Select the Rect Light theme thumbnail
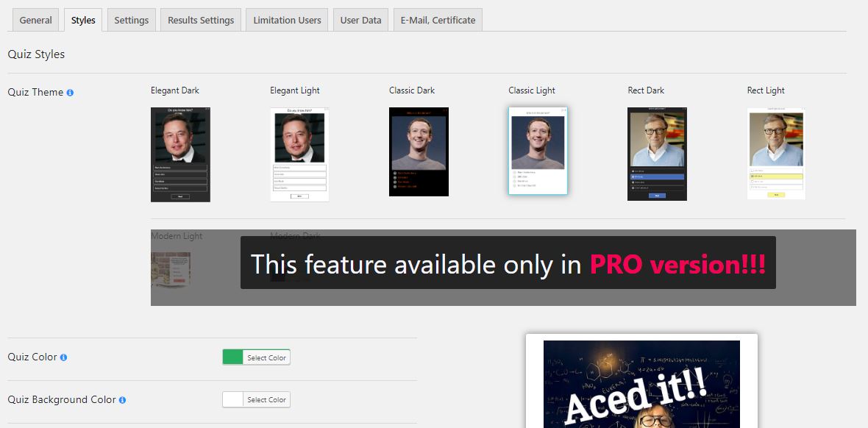The width and height of the screenshot is (868, 428). pos(777,154)
